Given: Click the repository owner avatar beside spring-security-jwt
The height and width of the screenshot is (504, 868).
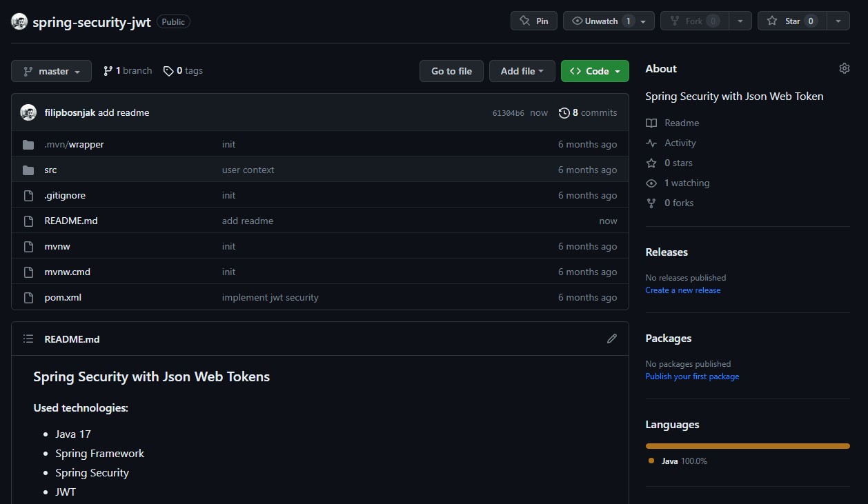Looking at the screenshot, I should coord(19,21).
